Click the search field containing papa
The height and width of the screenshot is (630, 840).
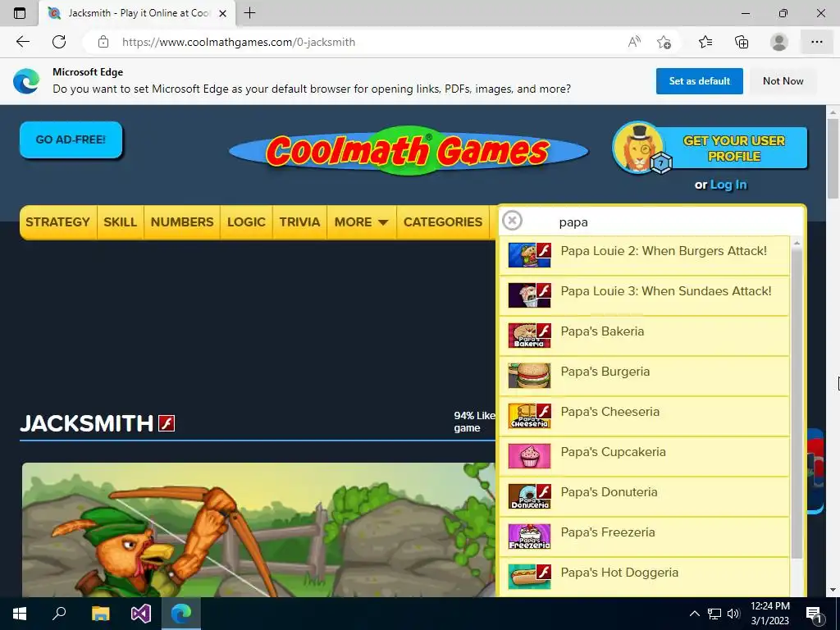pos(651,221)
